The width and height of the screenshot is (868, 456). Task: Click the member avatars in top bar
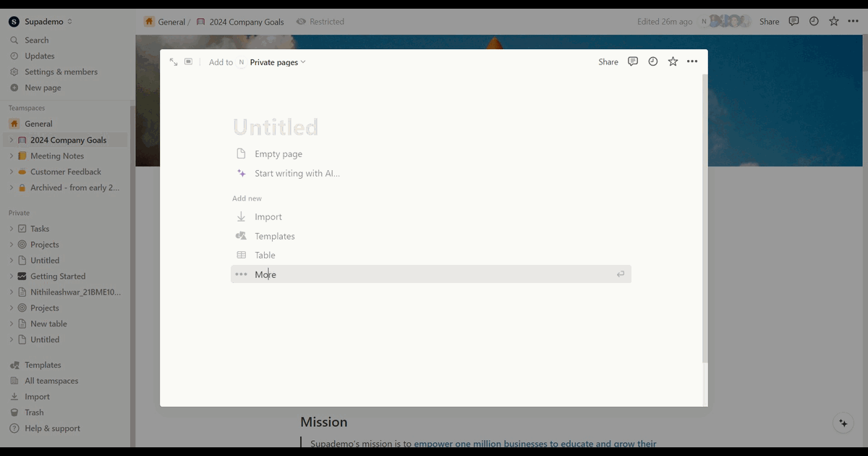[726, 22]
